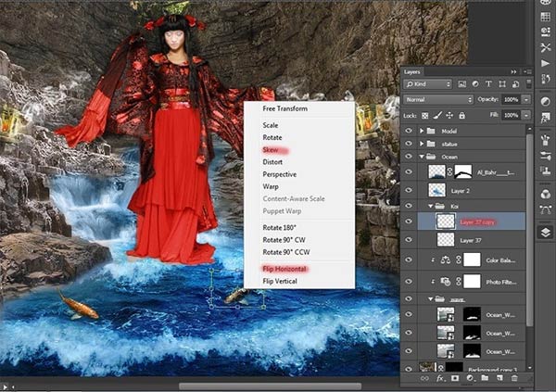Select Warp in the context menu
Image resolution: width=556 pixels, height=392 pixels.
tap(271, 186)
